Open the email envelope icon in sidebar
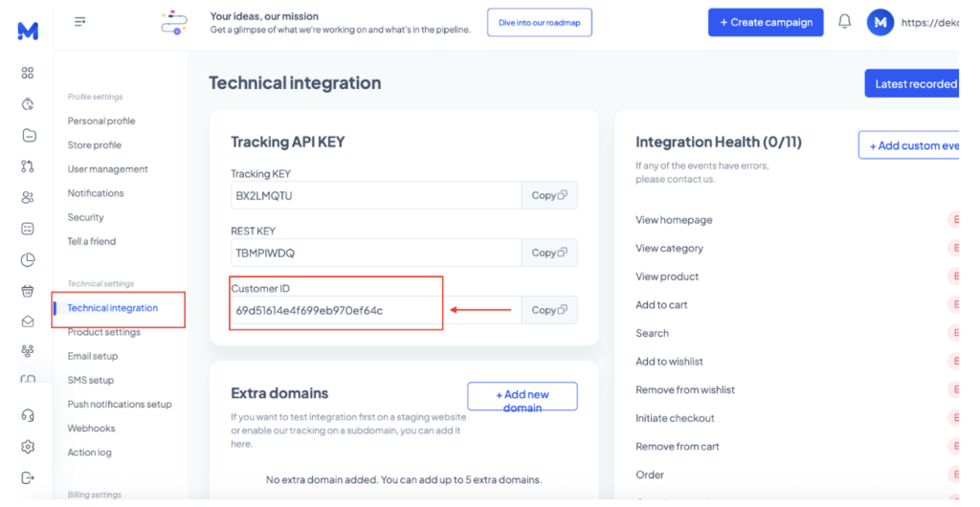Image resolution: width=980 pixels, height=507 pixels. [x=28, y=321]
